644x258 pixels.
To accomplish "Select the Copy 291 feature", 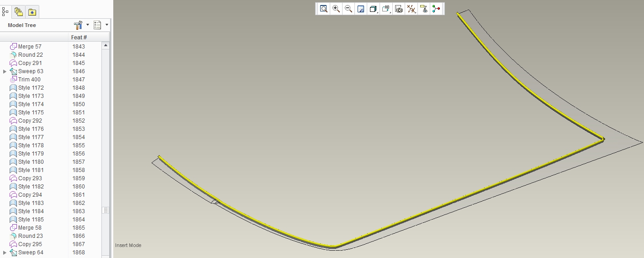I will [26, 63].
